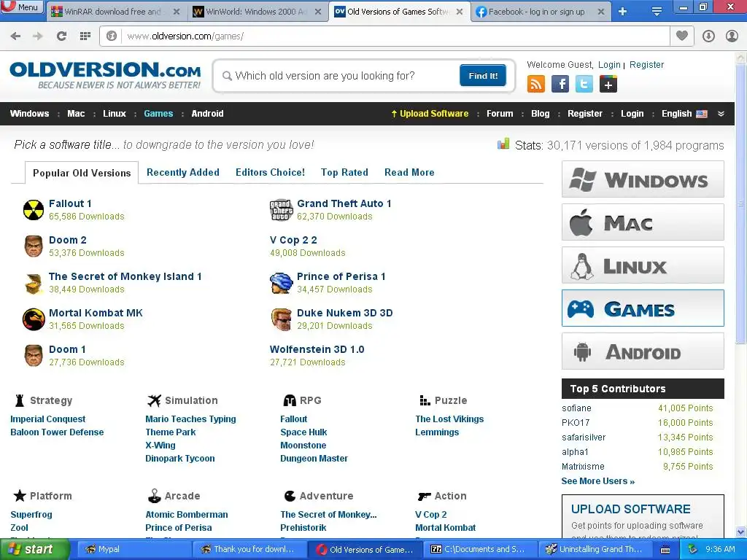The image size is (747, 560).
Task: Open the Wolfenstein 3D 1.0 link
Action: pos(317,349)
